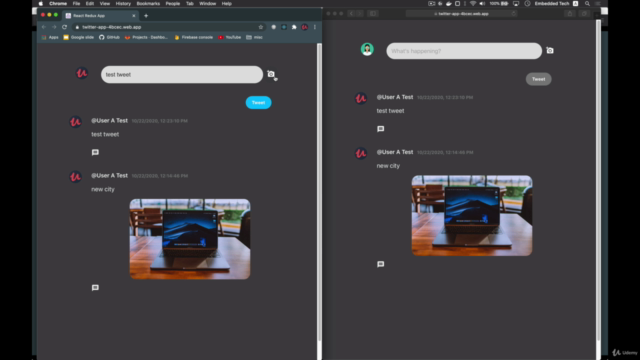Click Safari's address bar
This screenshot has width=640, height=360.
462,13
